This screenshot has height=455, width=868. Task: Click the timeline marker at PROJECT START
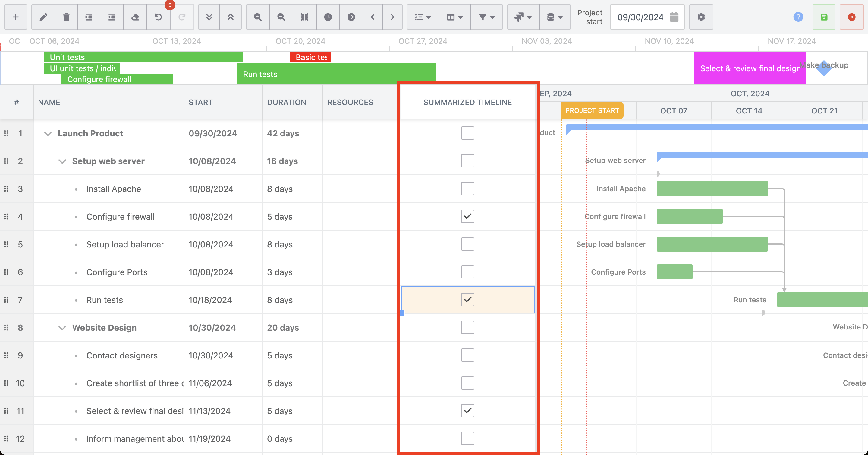[x=591, y=110]
